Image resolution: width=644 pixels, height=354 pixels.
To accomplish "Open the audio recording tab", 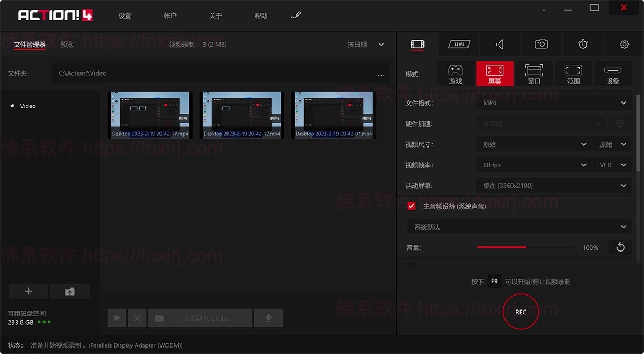I will 500,44.
